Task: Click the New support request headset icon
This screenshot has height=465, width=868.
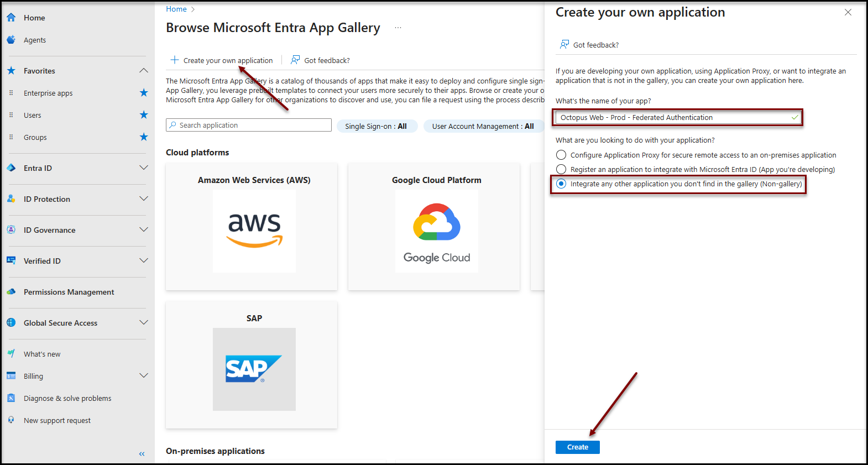Action: [11, 420]
